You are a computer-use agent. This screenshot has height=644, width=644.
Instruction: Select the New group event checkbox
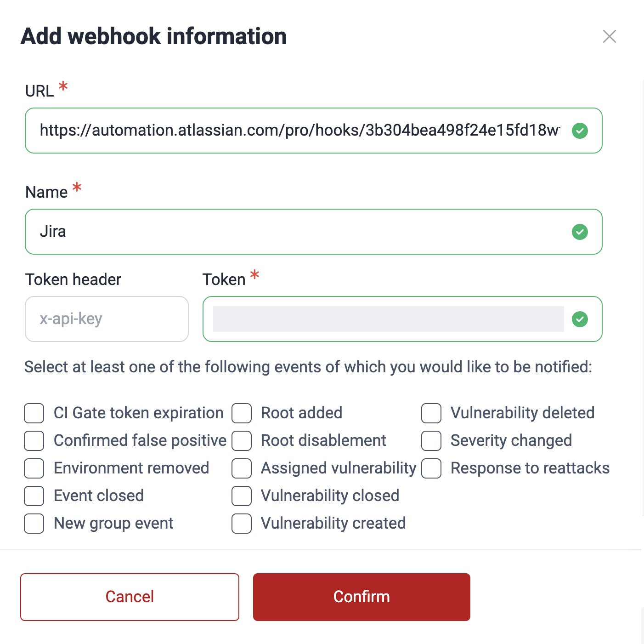(34, 523)
